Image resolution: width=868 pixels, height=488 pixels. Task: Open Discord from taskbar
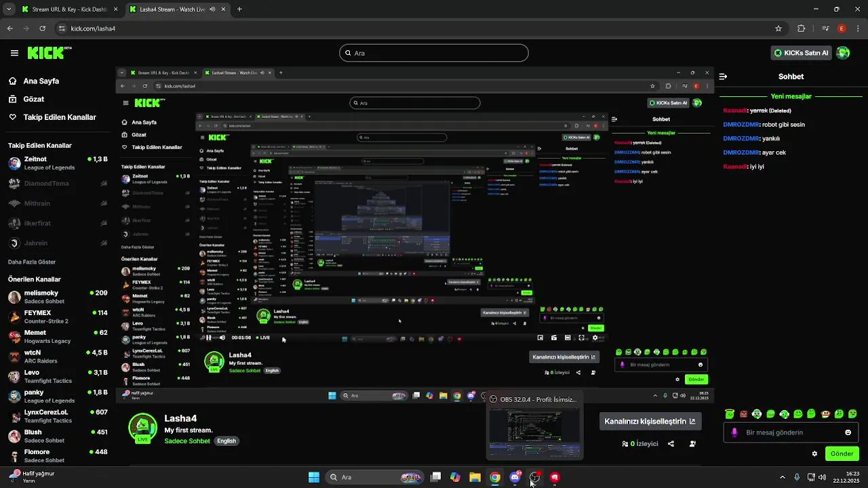coord(515,477)
